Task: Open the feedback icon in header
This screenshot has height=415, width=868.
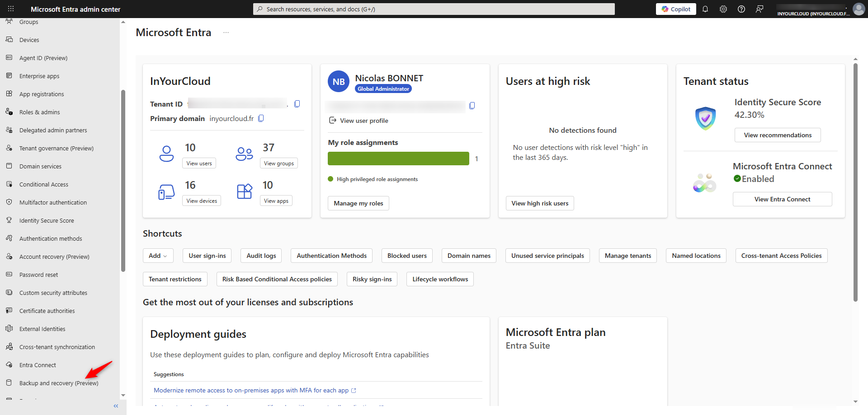Action: (759, 9)
